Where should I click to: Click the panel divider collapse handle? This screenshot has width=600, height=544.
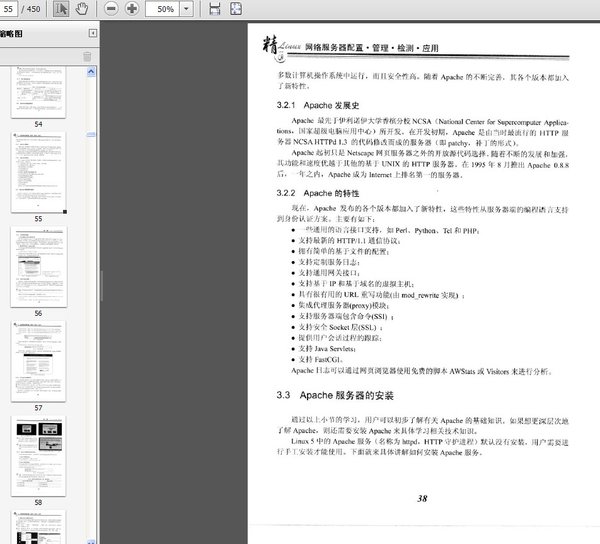[x=101, y=285]
